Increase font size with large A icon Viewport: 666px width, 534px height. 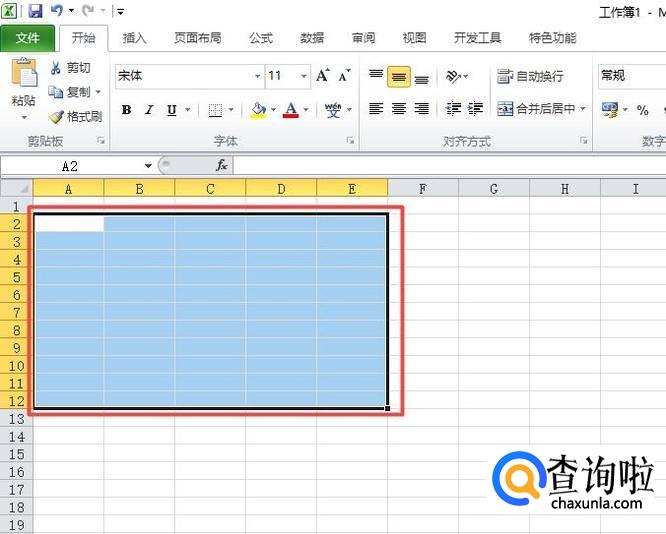click(x=323, y=76)
